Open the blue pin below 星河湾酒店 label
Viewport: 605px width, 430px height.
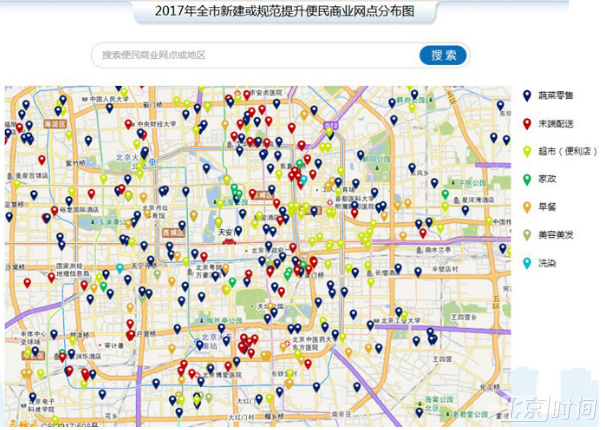tap(470, 210)
